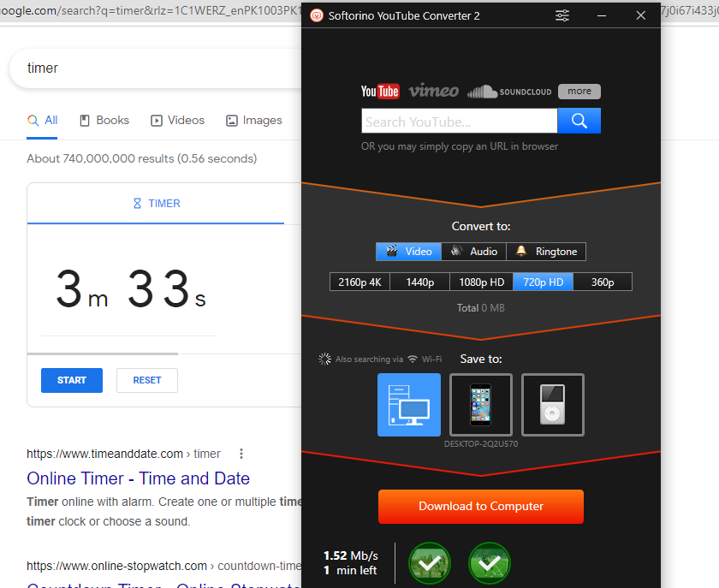Start the Google timer
Screen dimensions: 719x588
click(x=72, y=380)
